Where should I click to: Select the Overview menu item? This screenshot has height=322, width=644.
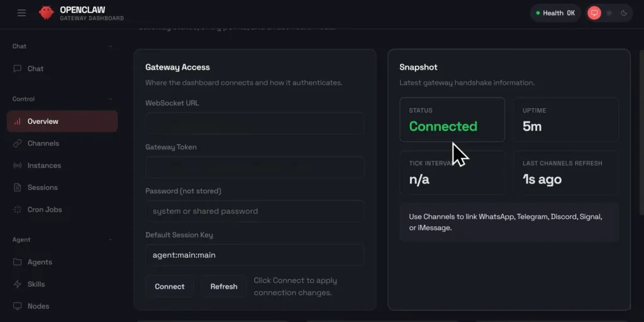[43, 121]
